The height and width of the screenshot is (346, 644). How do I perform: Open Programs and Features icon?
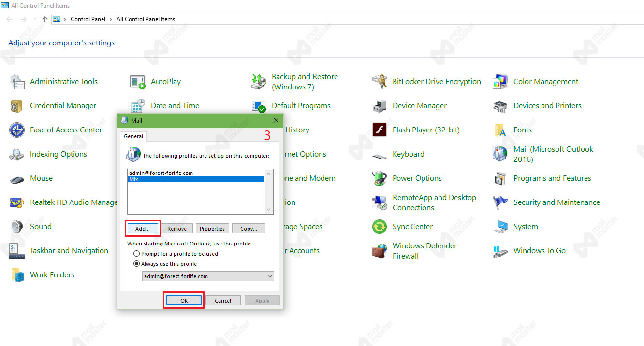coord(500,178)
